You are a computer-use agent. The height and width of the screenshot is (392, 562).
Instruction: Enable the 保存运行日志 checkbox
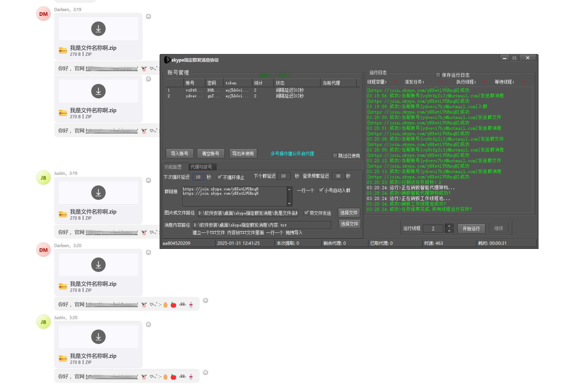point(438,75)
